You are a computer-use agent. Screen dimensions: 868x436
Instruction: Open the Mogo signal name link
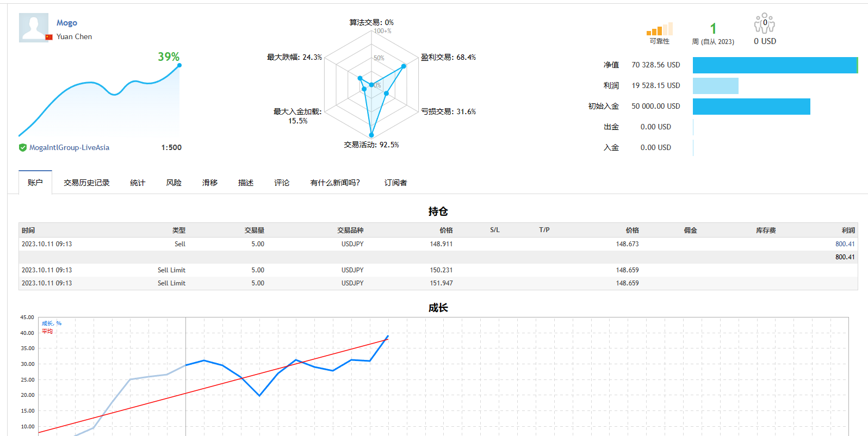[67, 23]
